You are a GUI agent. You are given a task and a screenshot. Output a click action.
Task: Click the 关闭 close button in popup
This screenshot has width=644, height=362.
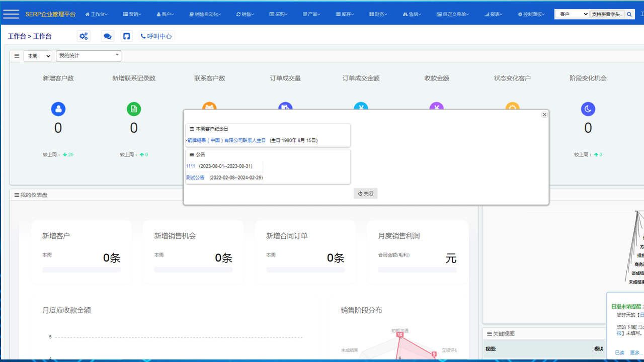click(x=365, y=194)
